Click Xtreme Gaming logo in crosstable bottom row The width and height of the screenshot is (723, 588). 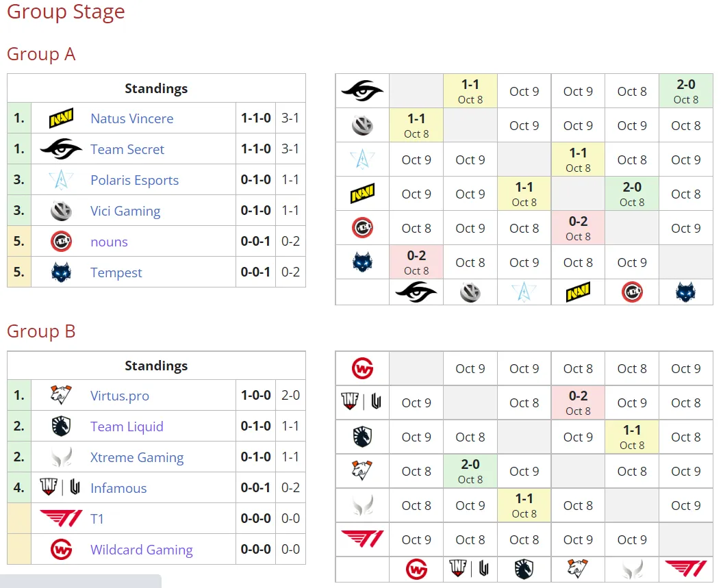632,569
